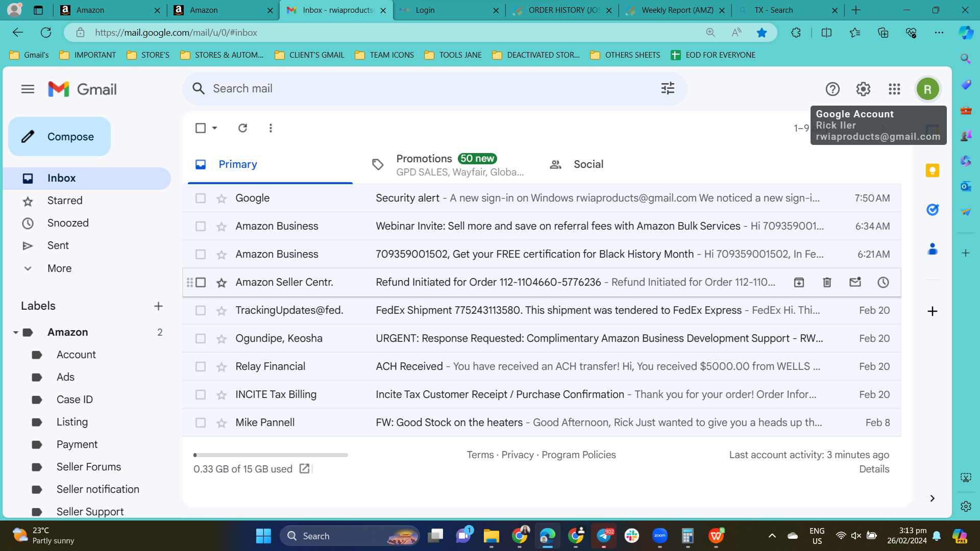
Task: Tick the INCITE Tax Billing email checkbox
Action: 201,395
